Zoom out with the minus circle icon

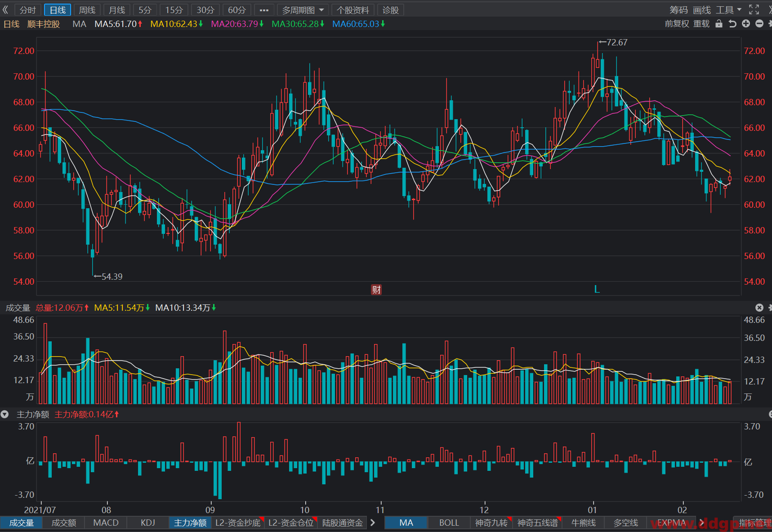click(759, 24)
